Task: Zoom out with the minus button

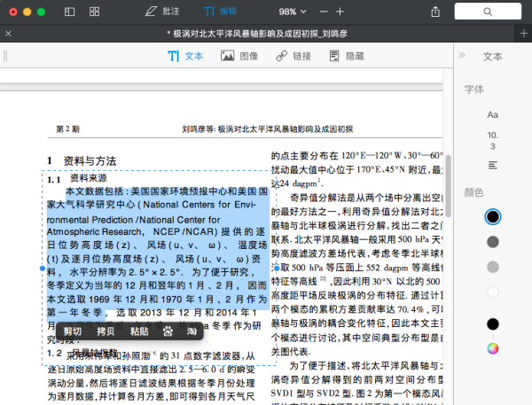Action: point(324,12)
